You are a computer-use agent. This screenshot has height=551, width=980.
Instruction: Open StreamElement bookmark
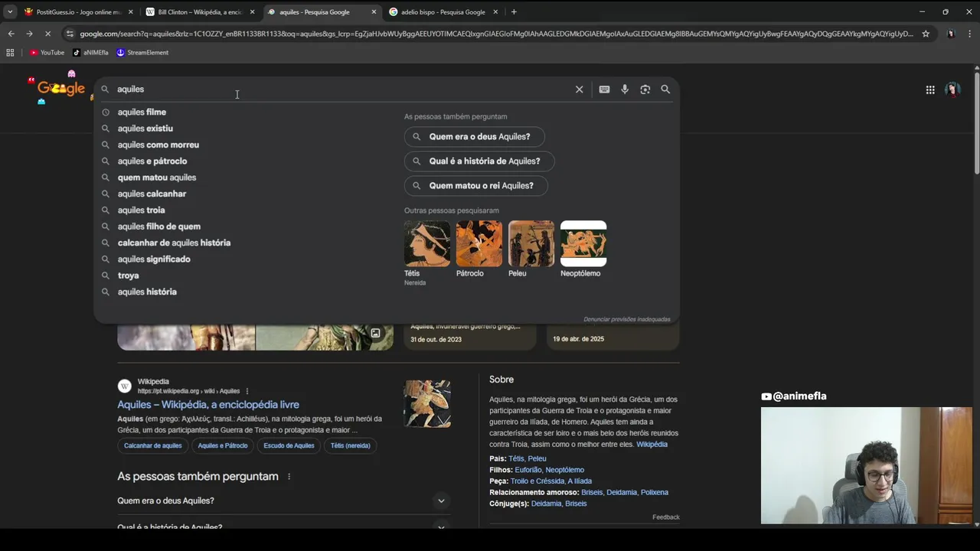[x=142, y=53]
